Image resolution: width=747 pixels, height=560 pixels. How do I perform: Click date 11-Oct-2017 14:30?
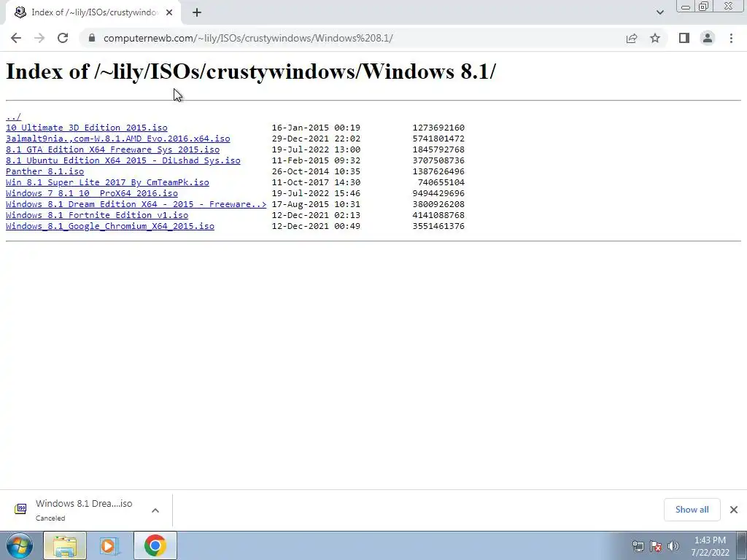point(316,182)
